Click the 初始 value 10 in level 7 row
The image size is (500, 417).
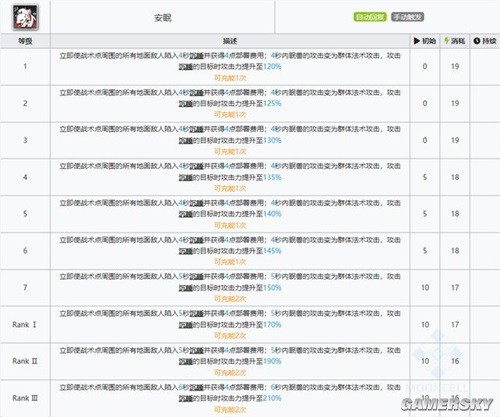tap(425, 287)
